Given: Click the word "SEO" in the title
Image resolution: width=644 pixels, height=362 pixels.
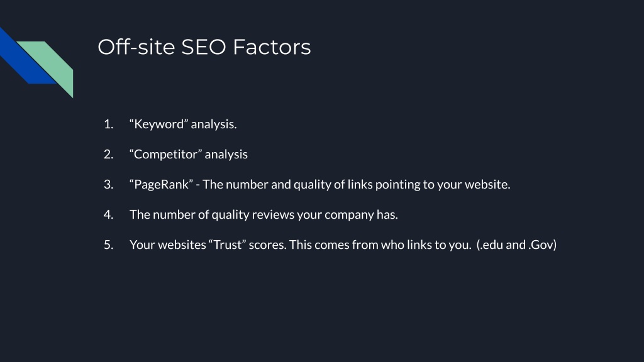Looking at the screenshot, I should [x=204, y=47].
